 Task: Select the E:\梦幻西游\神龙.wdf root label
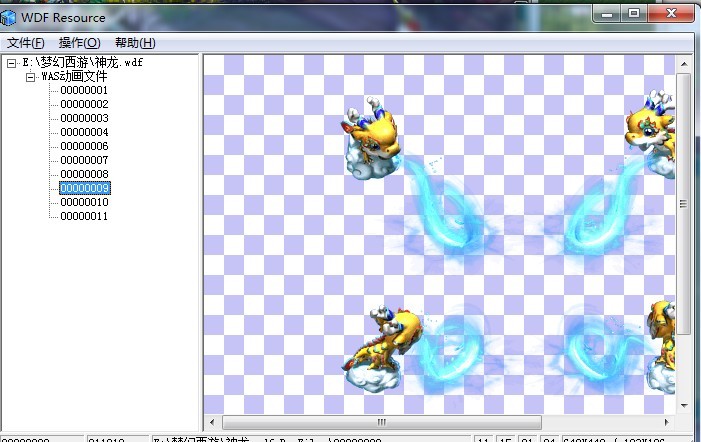point(83,63)
